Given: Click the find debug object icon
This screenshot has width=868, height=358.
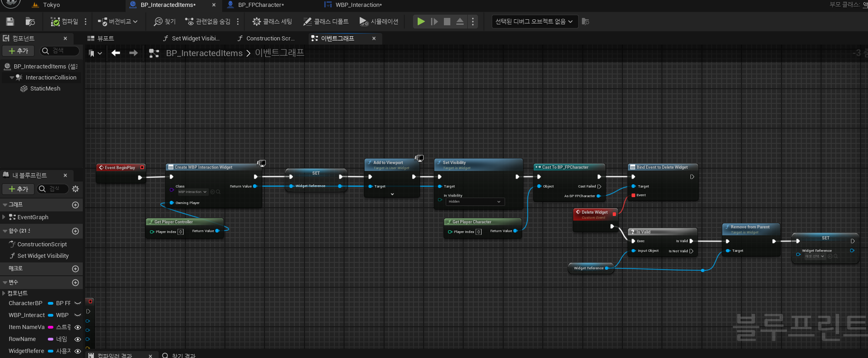Looking at the screenshot, I should [586, 22].
